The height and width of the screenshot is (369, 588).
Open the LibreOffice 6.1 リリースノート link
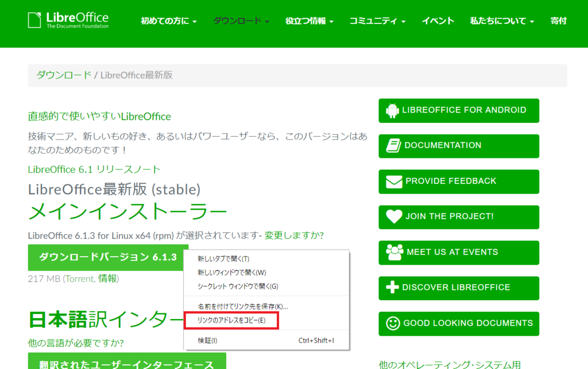pyautogui.click(x=94, y=169)
